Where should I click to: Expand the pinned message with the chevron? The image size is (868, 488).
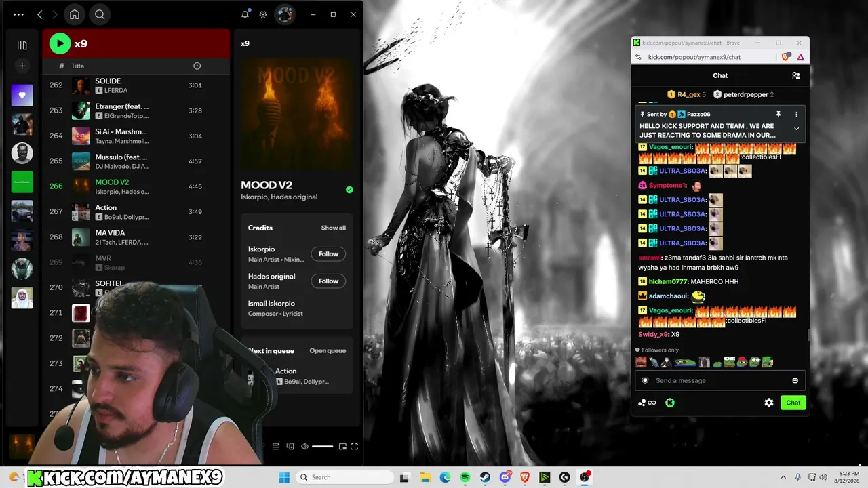[796, 129]
